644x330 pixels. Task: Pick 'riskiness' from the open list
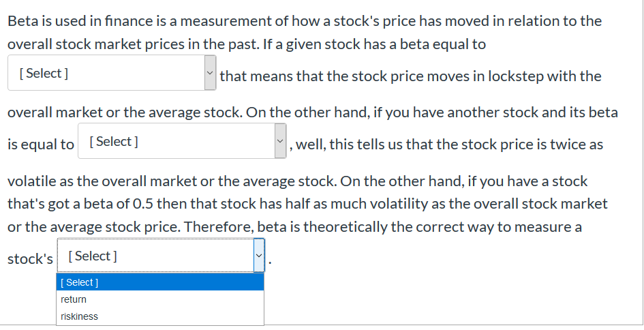(160, 316)
